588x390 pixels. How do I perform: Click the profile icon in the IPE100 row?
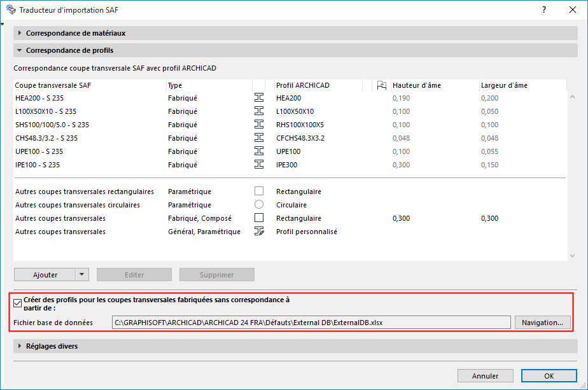click(x=259, y=164)
